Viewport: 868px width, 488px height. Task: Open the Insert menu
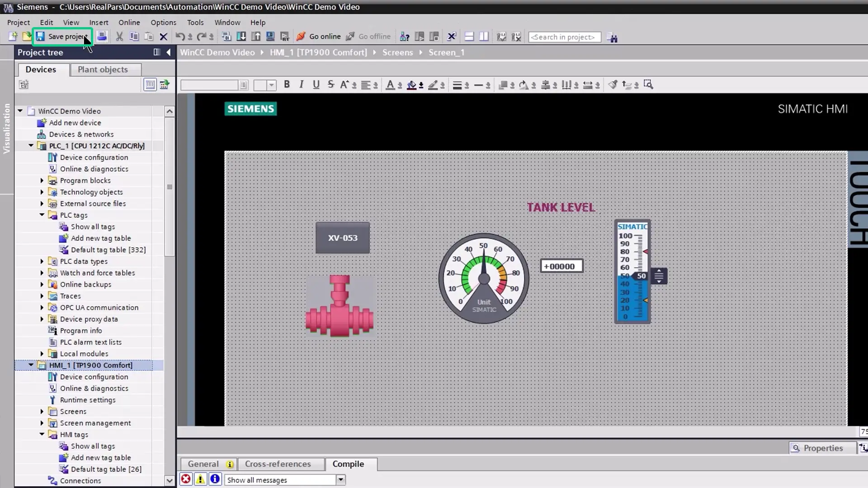pyautogui.click(x=99, y=22)
